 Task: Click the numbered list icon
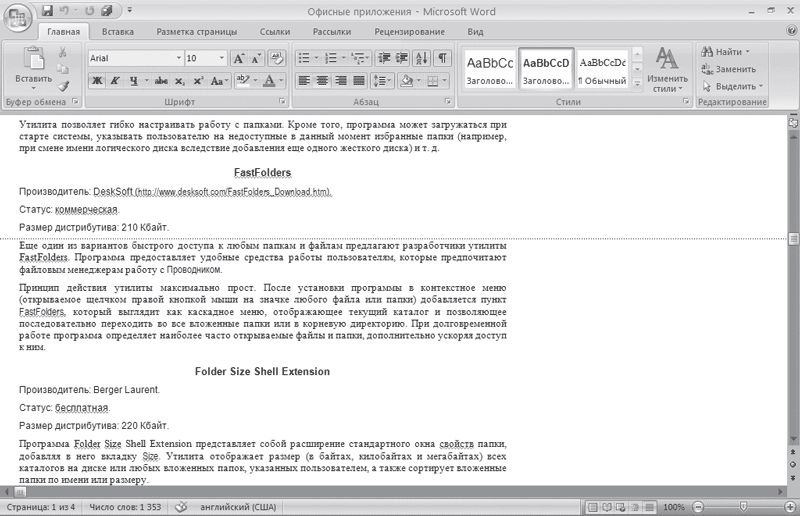pos(331,58)
